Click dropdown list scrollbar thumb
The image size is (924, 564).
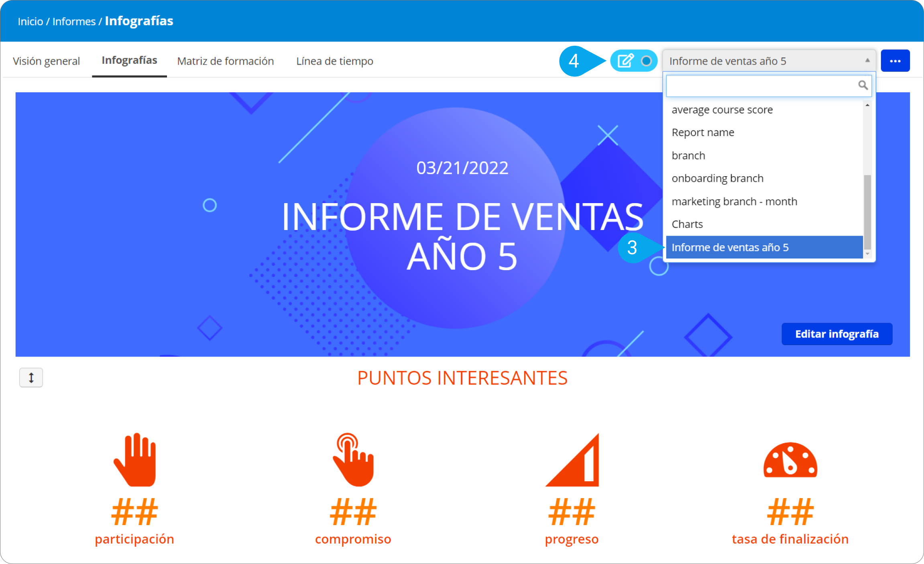(x=867, y=212)
